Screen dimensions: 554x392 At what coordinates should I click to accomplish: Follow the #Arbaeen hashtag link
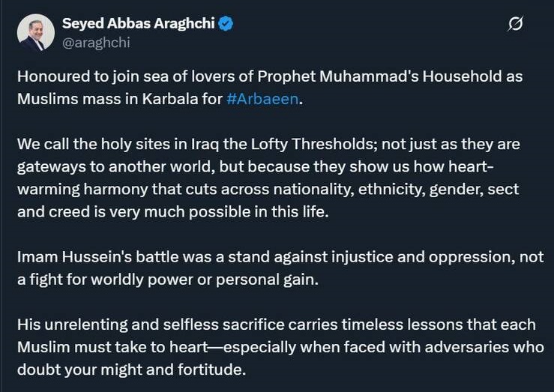262,98
